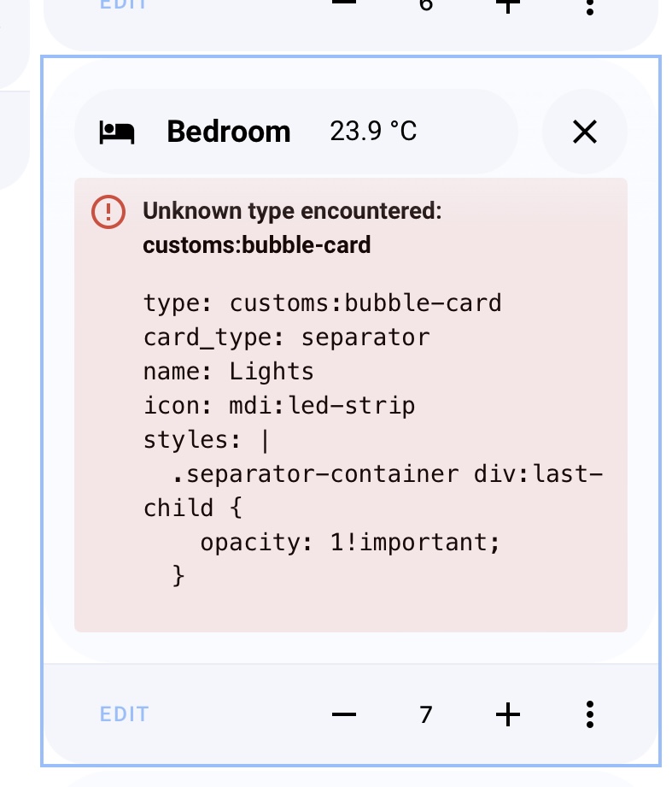Click the YAML line showing card_type: separator
Screen dimensions: 672x787
click(x=286, y=337)
